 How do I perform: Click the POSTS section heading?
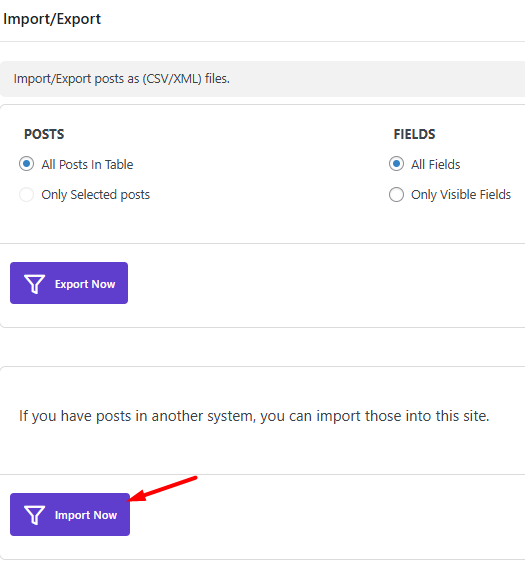[44, 134]
